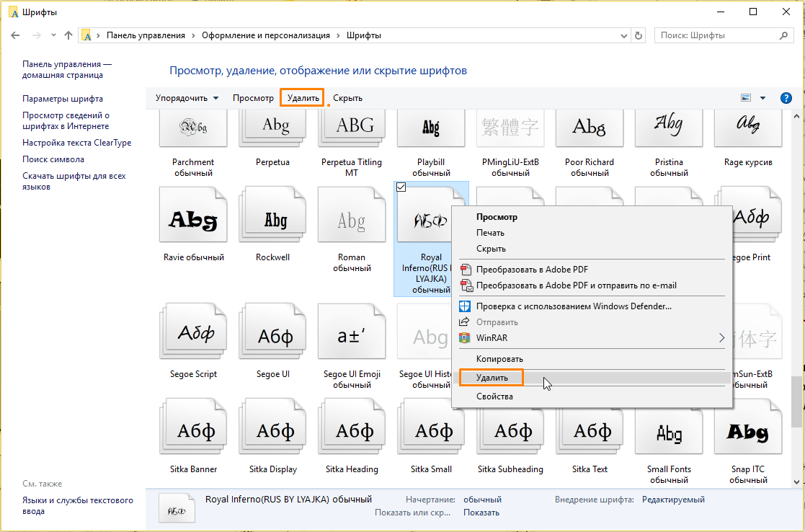This screenshot has width=805, height=532.
Task: Select the Playbill font icon
Action: pos(431,129)
